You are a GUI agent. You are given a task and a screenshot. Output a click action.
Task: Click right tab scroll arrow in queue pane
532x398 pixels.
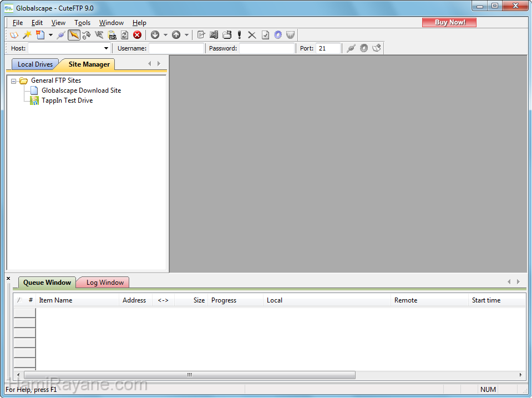pyautogui.click(x=518, y=281)
